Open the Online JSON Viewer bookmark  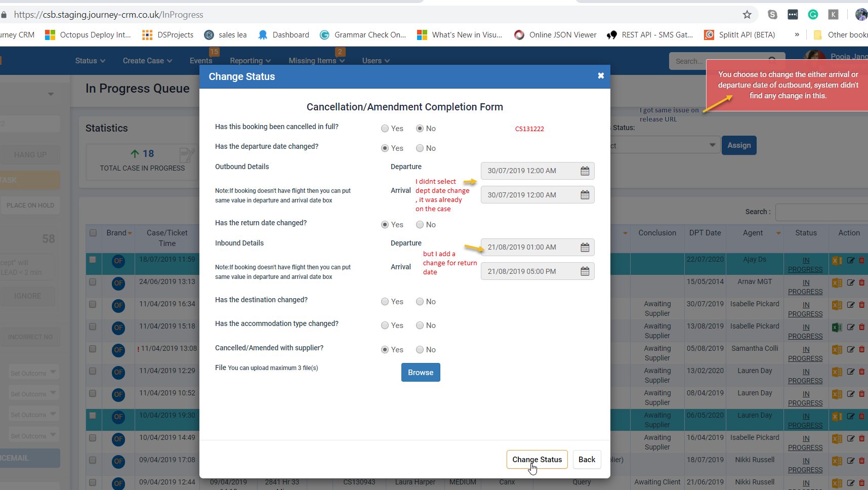(x=555, y=35)
